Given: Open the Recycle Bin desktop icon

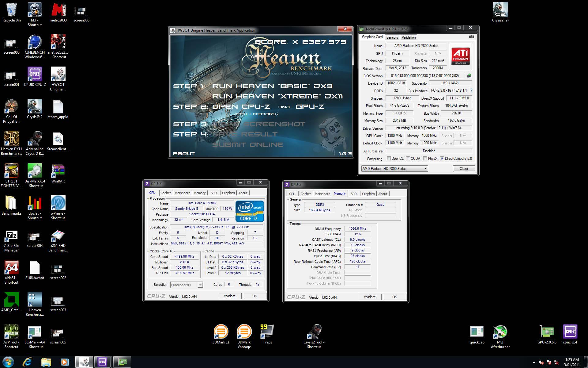Looking at the screenshot, I should click(x=11, y=12).
